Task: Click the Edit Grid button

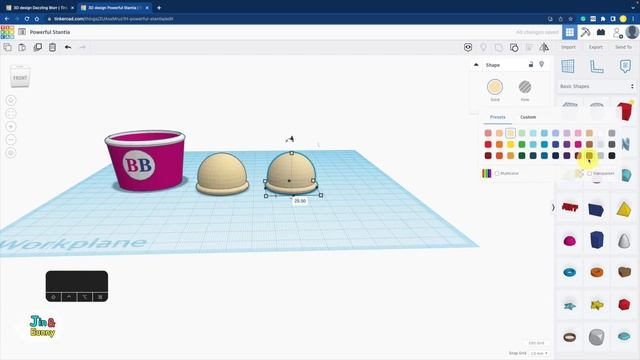Action: click(536, 343)
